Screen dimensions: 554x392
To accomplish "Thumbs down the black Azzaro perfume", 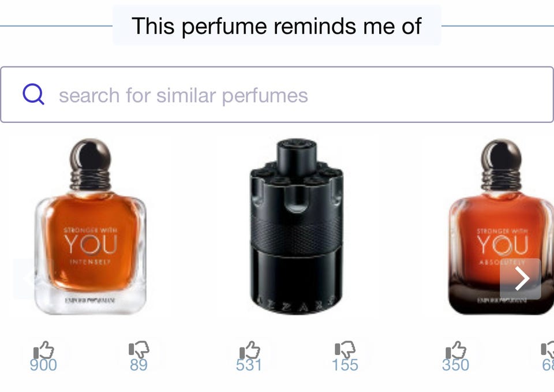I will tap(345, 350).
